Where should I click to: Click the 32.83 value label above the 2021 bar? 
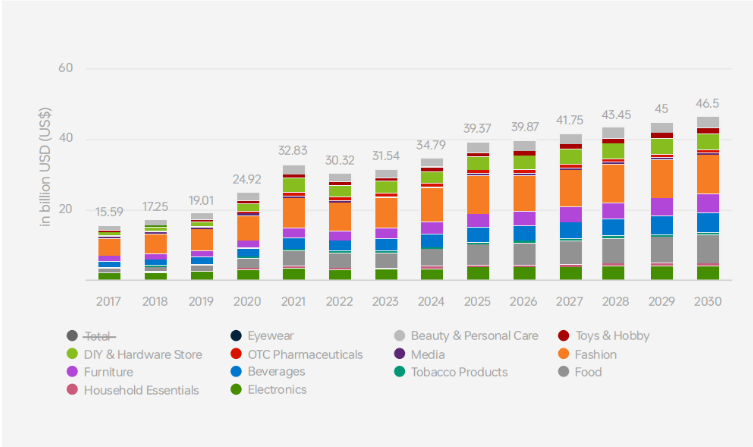pyautogui.click(x=294, y=151)
